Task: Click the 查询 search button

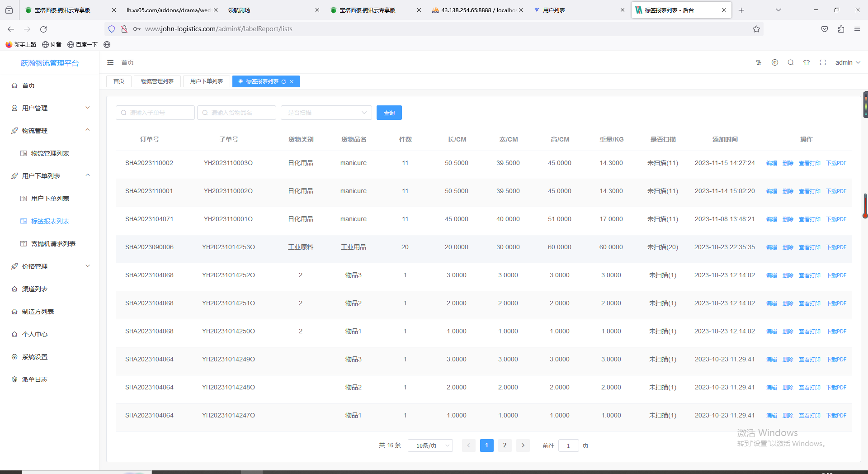Action: [x=389, y=113]
